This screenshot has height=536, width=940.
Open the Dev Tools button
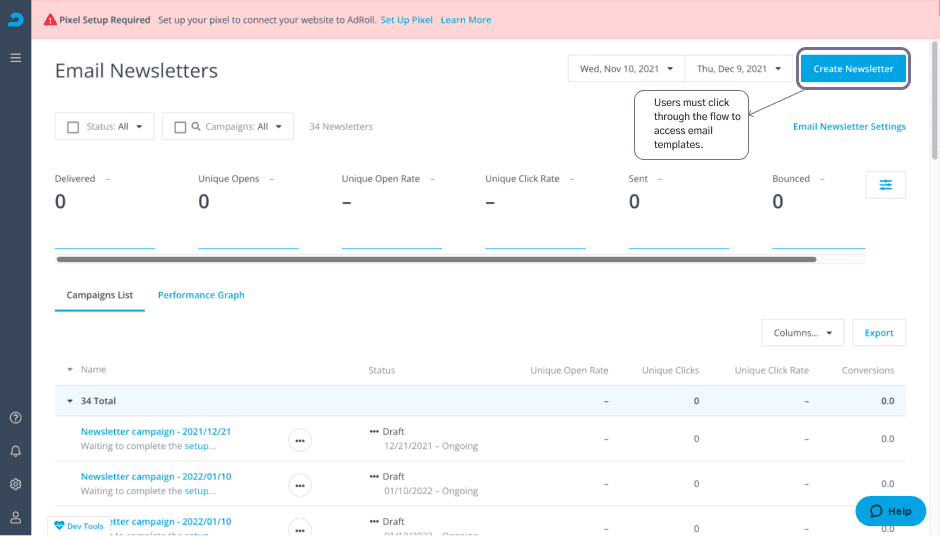79,526
